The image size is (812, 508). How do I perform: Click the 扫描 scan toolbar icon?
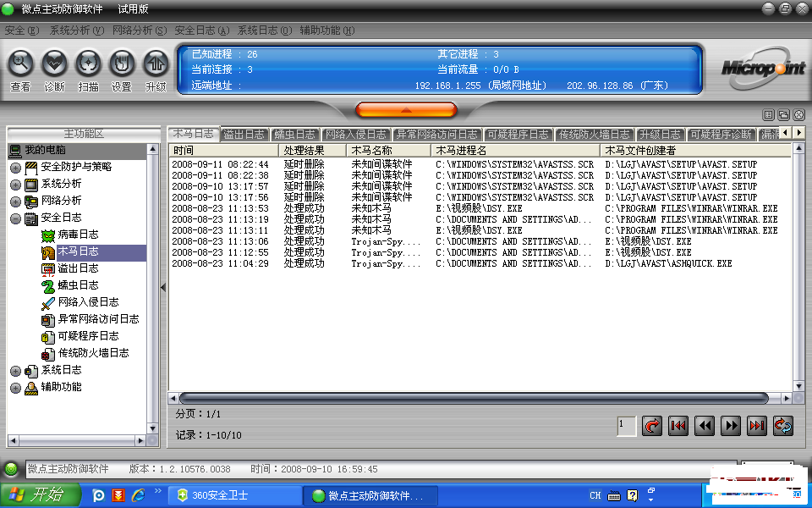[x=88, y=63]
